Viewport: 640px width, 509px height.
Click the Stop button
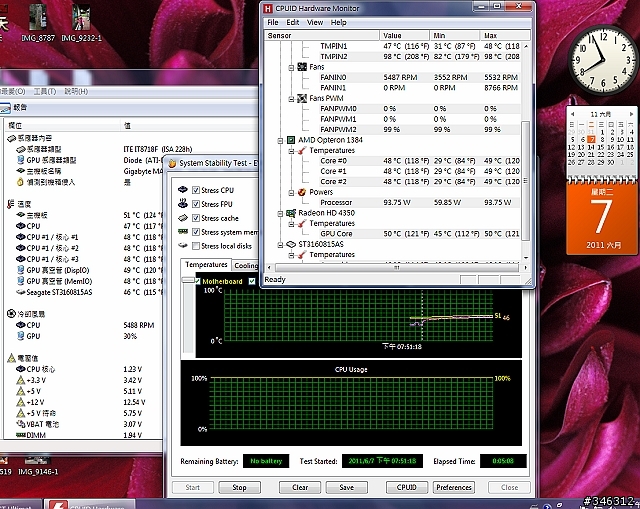click(240, 487)
